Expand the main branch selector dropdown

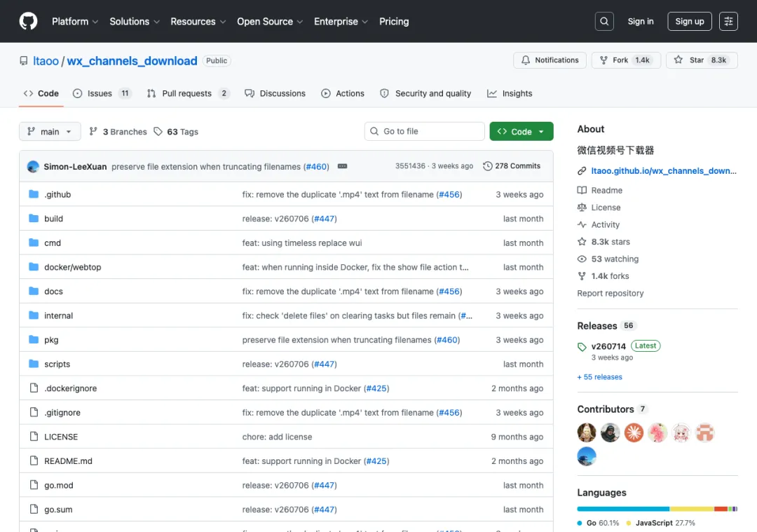pyautogui.click(x=50, y=131)
